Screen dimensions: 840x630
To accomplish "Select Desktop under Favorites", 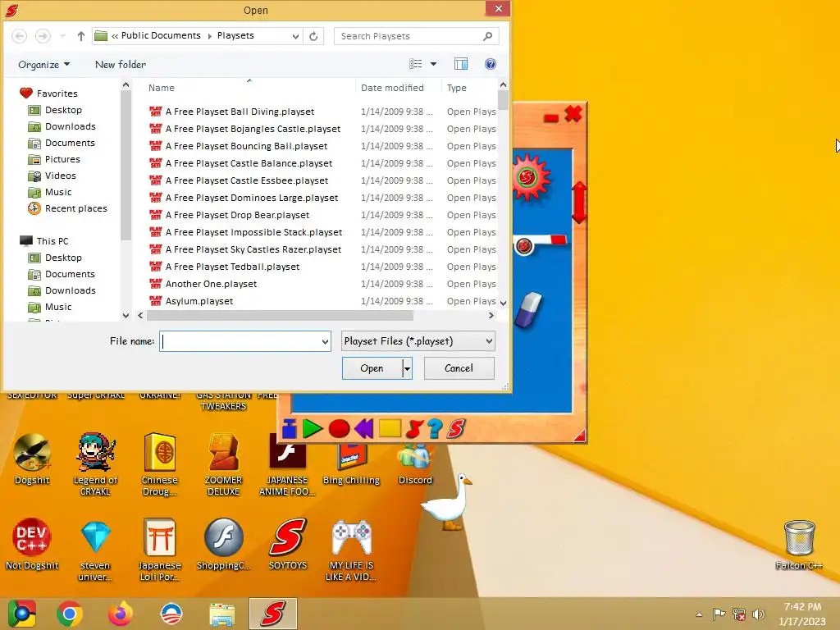I will pyautogui.click(x=63, y=110).
